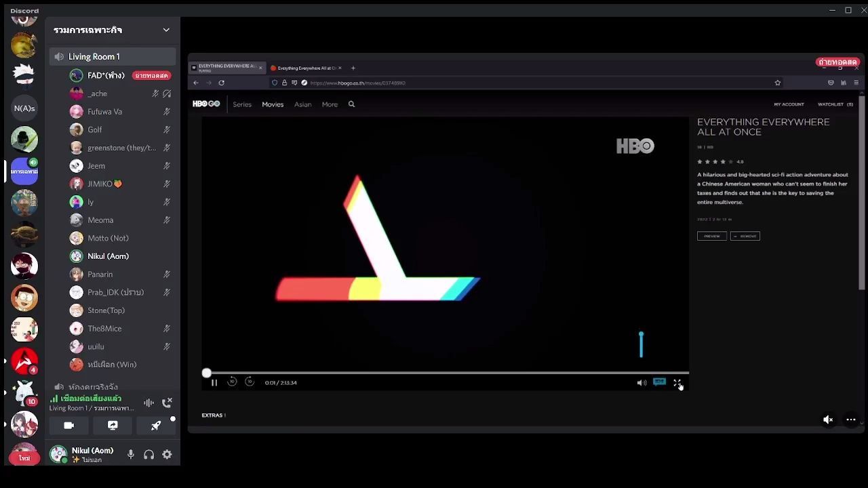This screenshot has height=488, width=868.
Task: Turn on camera in voice channel
Action: coord(68,426)
